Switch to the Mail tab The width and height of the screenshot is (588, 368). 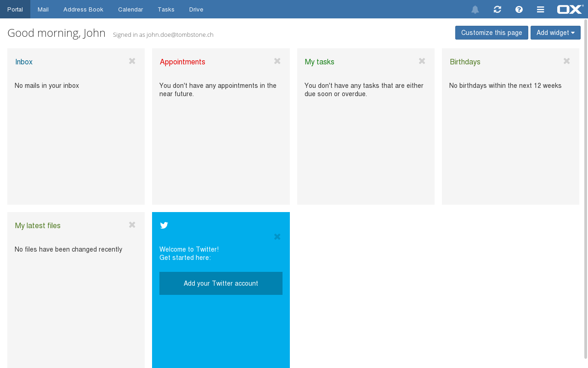point(43,9)
